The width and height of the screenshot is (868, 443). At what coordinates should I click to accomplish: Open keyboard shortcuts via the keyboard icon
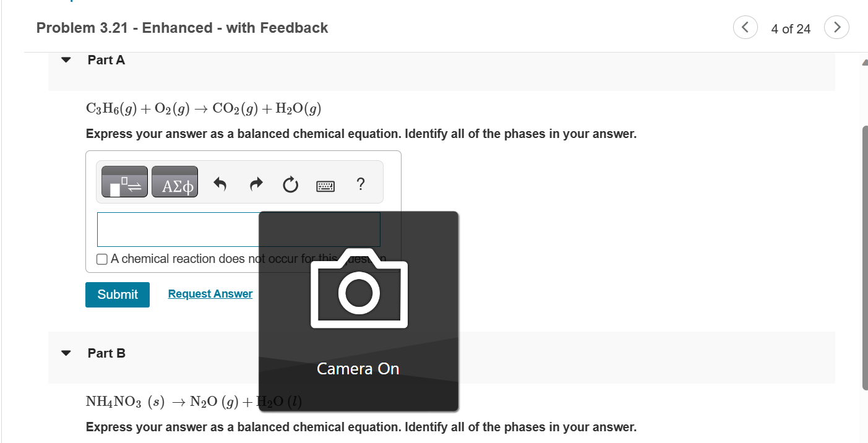point(325,185)
